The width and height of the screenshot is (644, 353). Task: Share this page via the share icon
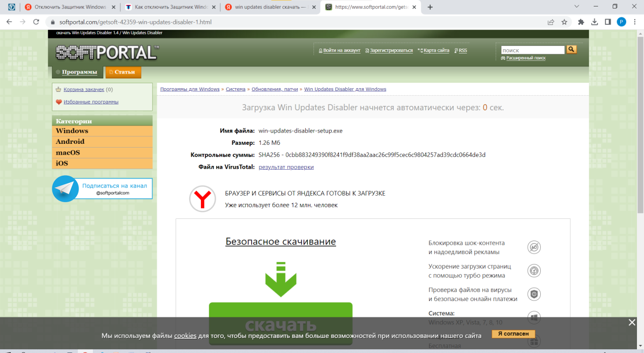[x=551, y=22]
